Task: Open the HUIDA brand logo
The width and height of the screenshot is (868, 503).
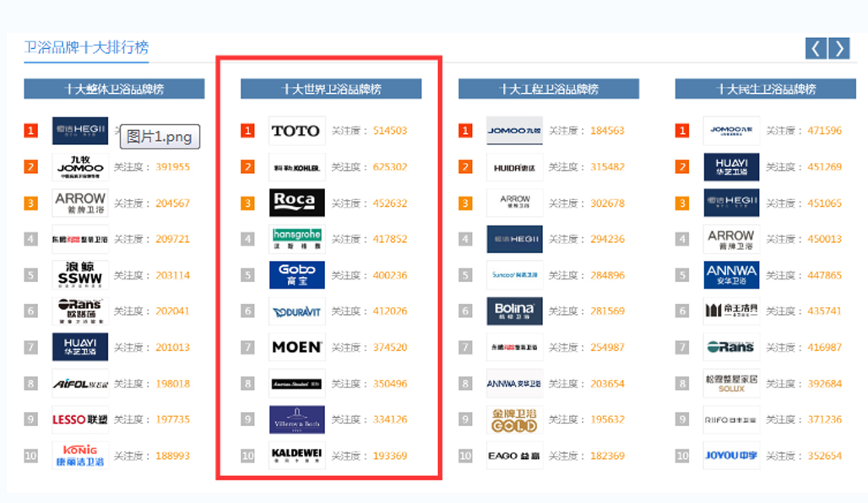Action: tap(514, 167)
